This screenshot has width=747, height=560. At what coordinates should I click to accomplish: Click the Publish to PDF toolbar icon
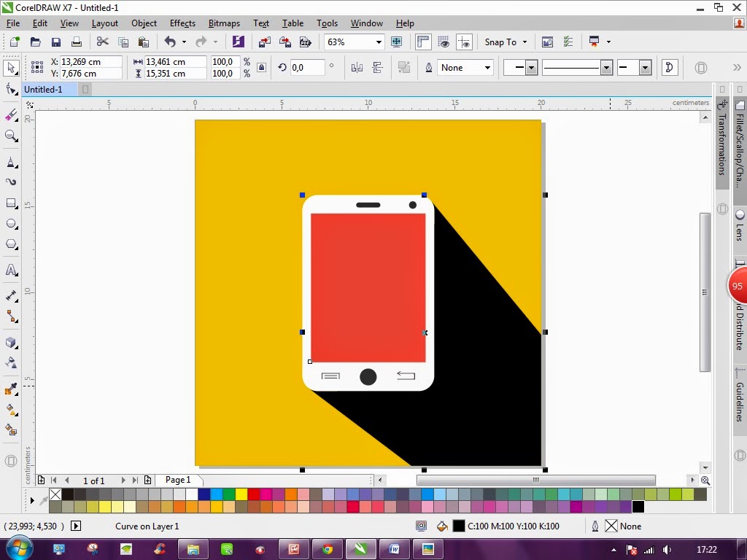(x=305, y=42)
